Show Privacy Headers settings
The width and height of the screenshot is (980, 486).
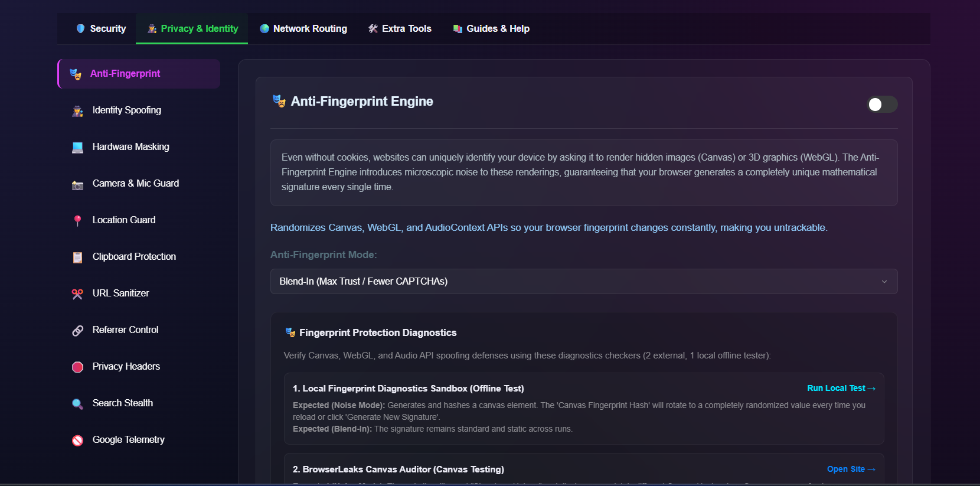(139, 367)
